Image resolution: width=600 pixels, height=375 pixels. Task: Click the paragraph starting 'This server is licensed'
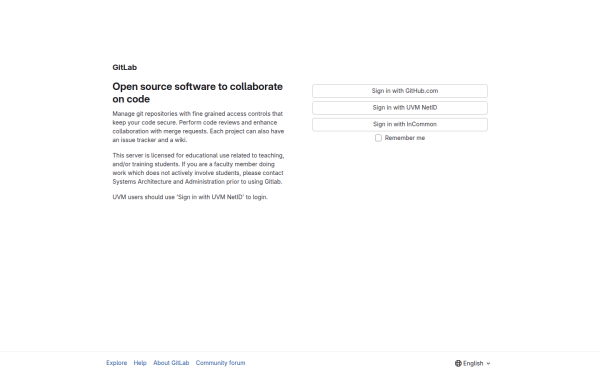(x=198, y=168)
